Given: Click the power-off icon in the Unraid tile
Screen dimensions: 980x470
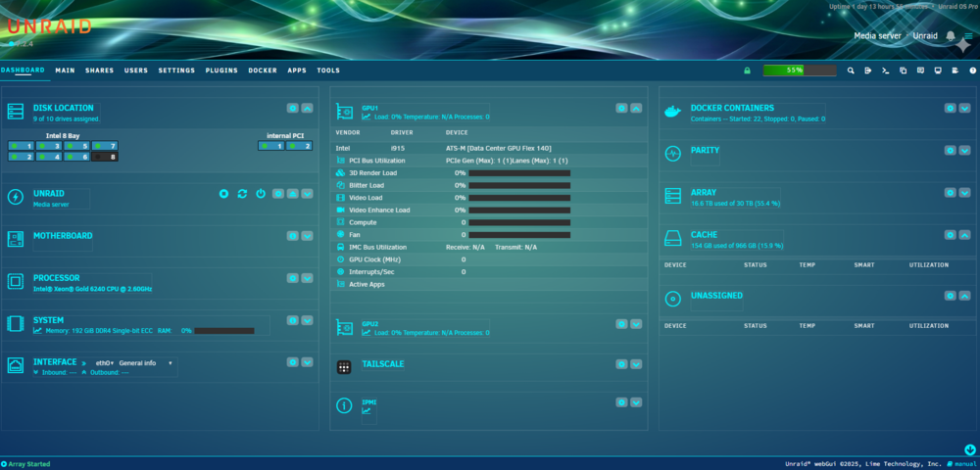Looking at the screenshot, I should tap(261, 194).
